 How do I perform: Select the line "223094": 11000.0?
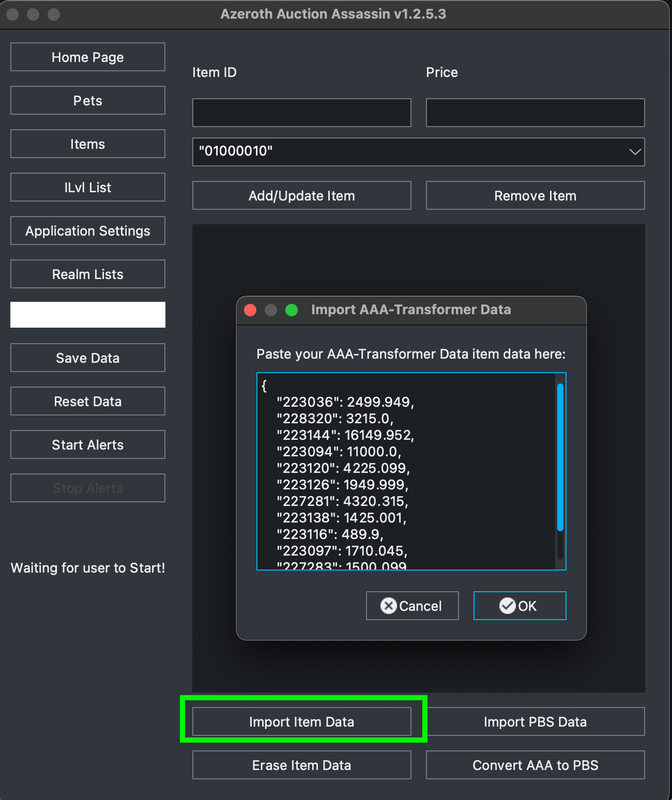click(339, 452)
